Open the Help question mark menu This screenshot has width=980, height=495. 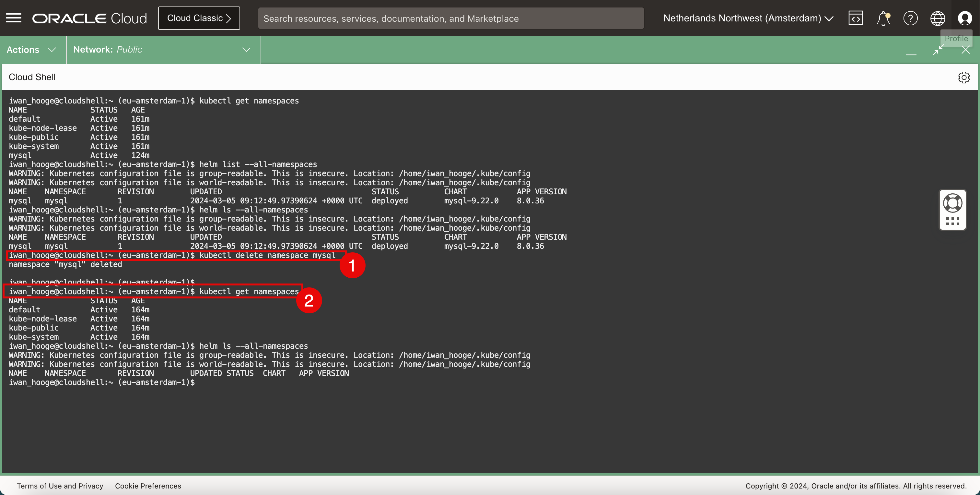pyautogui.click(x=910, y=18)
